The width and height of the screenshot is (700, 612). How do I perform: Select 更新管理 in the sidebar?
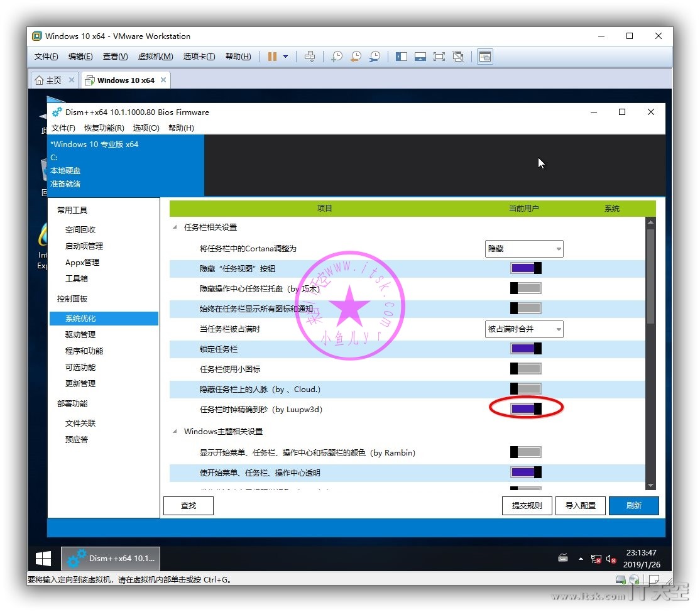80,383
